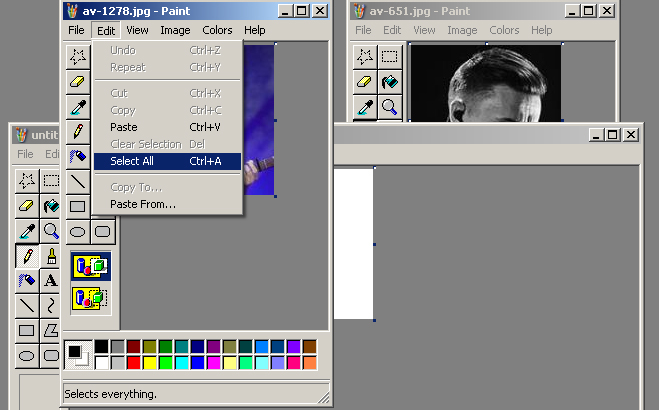Select the Pencil tool in untitled window
The width and height of the screenshot is (659, 410).
point(27,256)
